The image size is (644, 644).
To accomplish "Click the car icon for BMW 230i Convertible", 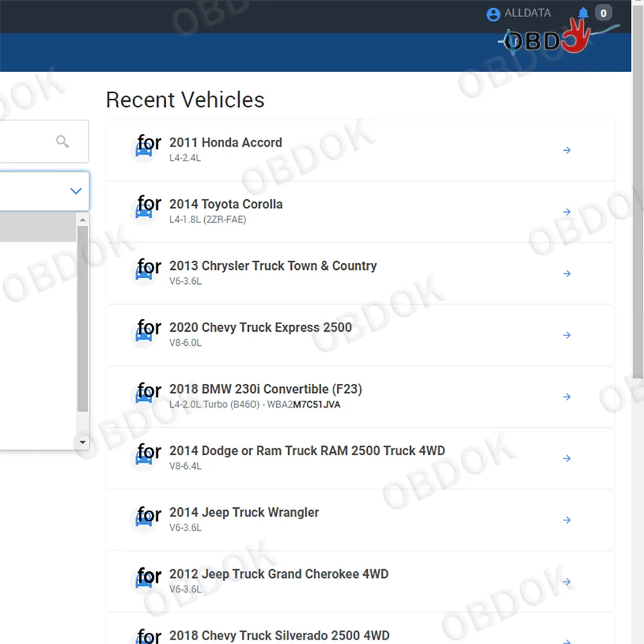I will tap(144, 397).
